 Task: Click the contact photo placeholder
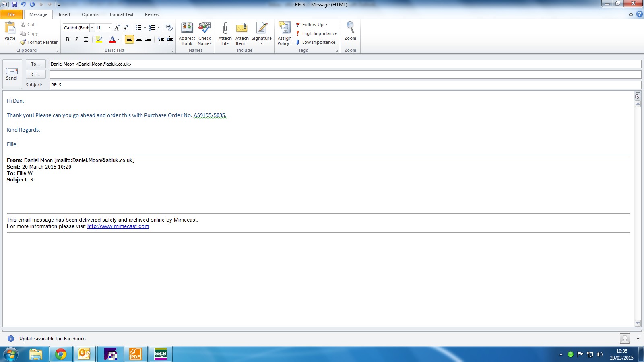(625, 339)
